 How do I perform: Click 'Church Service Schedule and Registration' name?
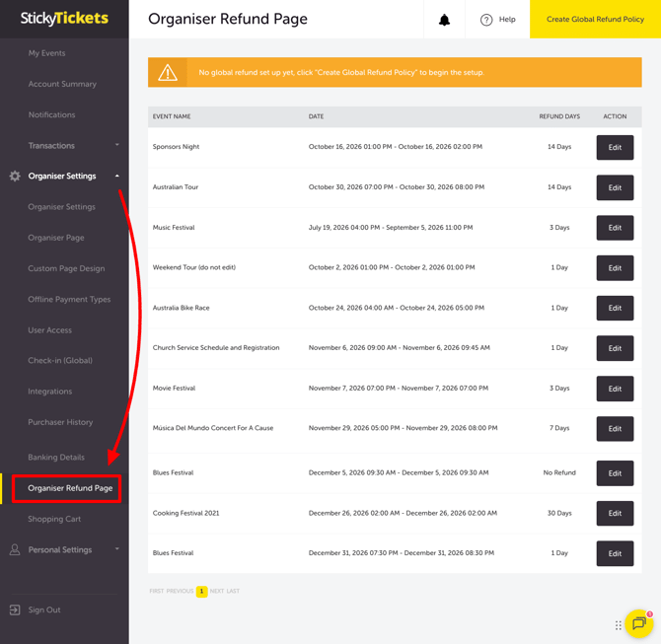click(216, 348)
